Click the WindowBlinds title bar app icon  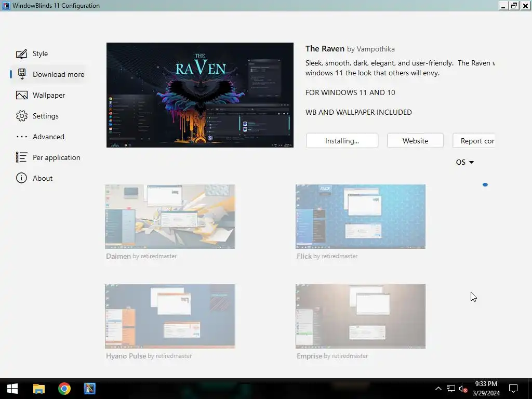pos(6,6)
